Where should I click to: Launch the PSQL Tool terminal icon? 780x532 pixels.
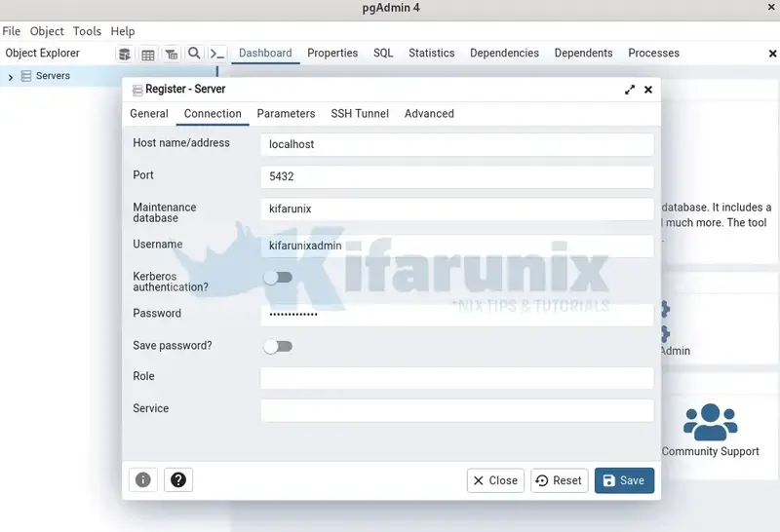217,54
